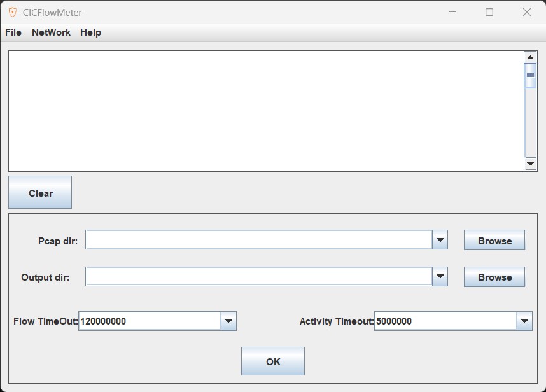
Task: Click the CICFlowMeter shield app icon
Action: 13,13
